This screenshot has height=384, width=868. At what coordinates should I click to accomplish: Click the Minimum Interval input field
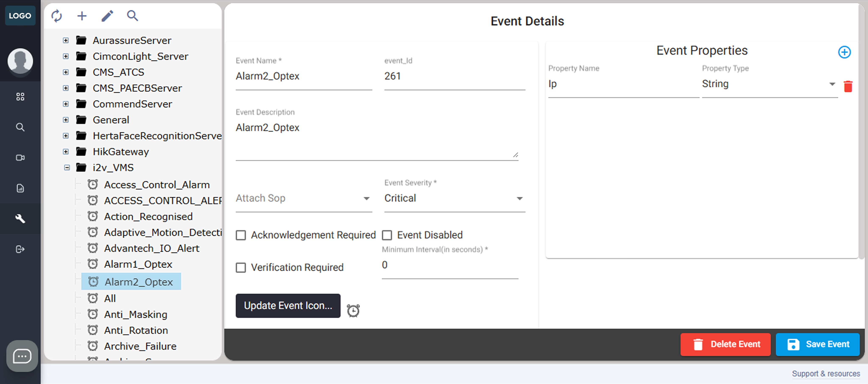point(449,265)
